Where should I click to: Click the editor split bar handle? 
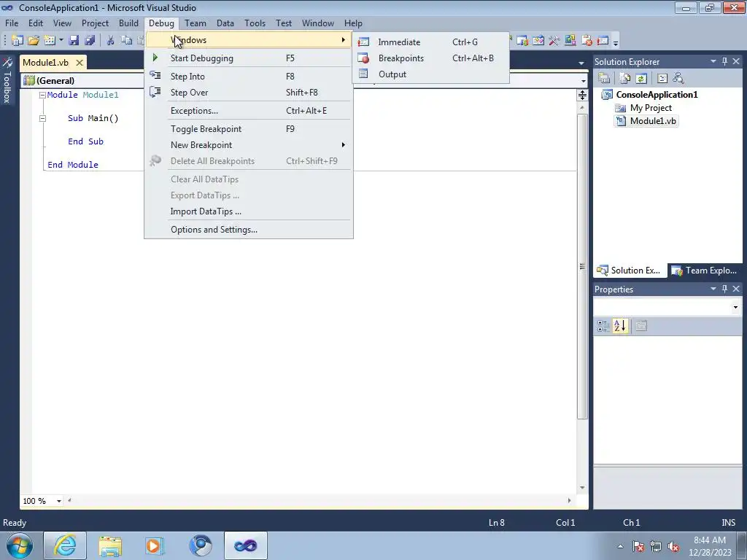pos(582,96)
